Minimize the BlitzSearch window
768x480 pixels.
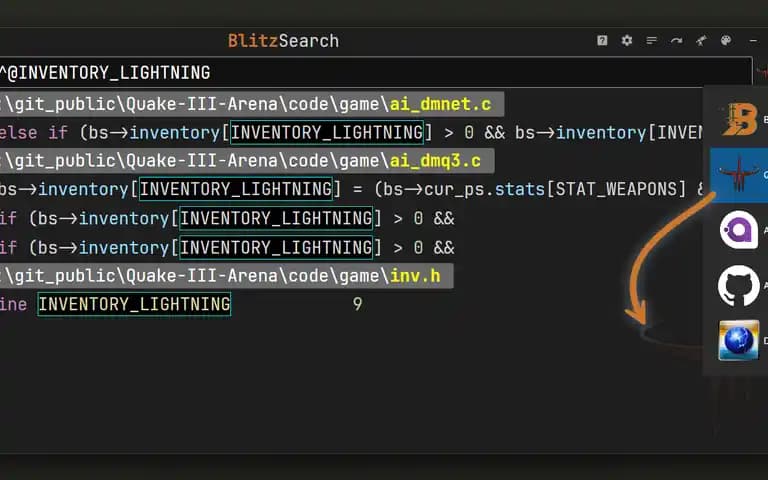click(753, 41)
